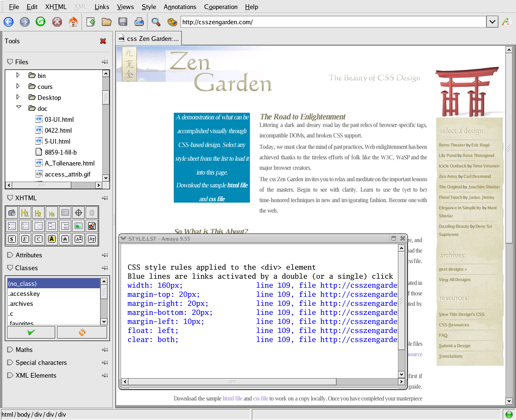
Task: Open the Views menu
Action: [x=125, y=7]
